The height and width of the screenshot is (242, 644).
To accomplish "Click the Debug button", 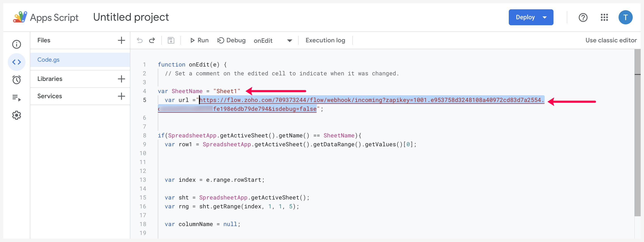I will 231,40.
